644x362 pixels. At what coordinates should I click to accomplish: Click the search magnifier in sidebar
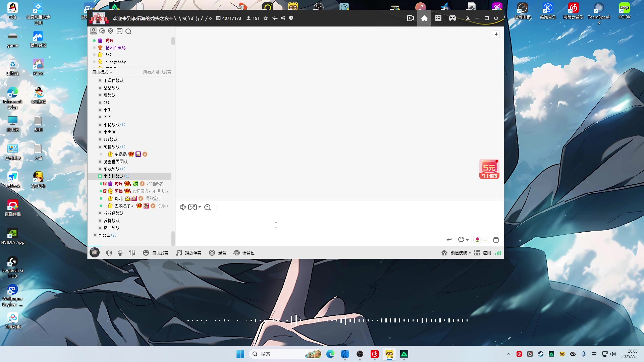128,32
